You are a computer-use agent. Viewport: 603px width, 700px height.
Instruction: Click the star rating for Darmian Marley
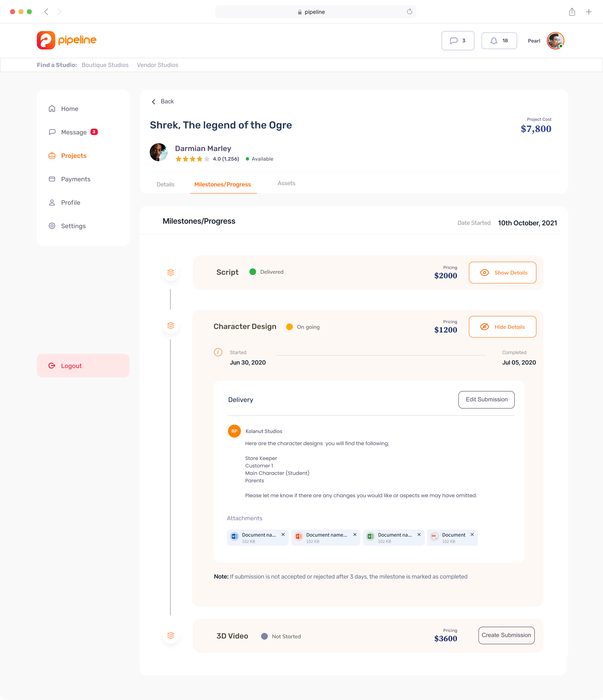(x=192, y=159)
